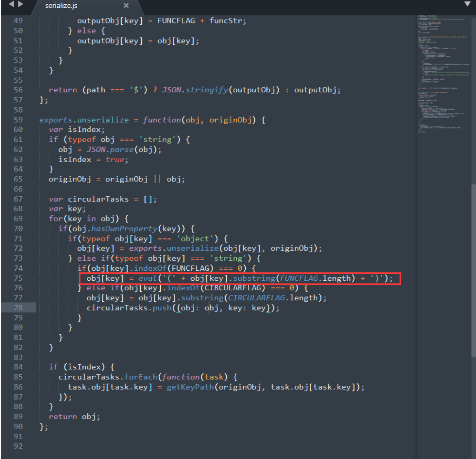Close the serialize.js tab
Screen dimensions: 476x459
(126, 5)
